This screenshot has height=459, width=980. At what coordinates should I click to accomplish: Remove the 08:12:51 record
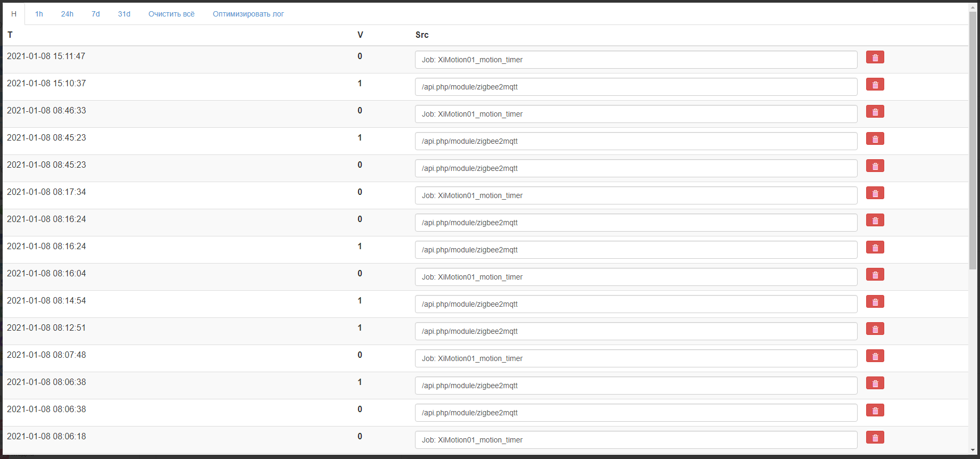click(x=875, y=329)
